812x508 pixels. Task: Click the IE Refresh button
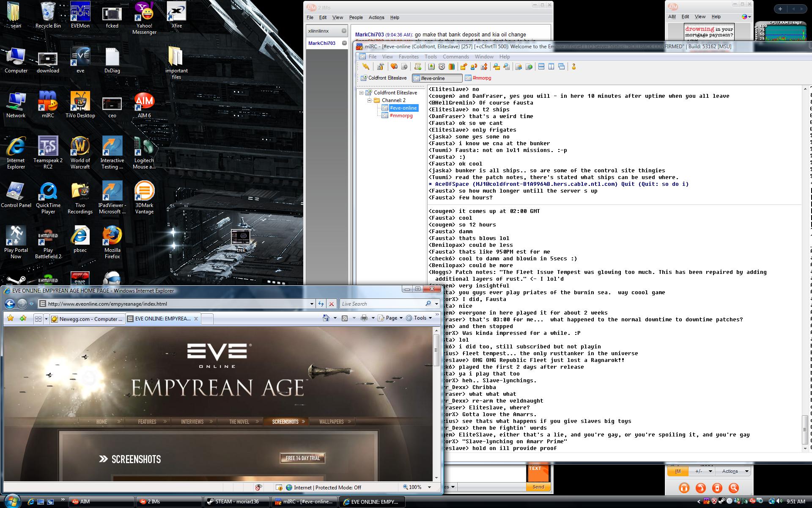[x=321, y=304]
